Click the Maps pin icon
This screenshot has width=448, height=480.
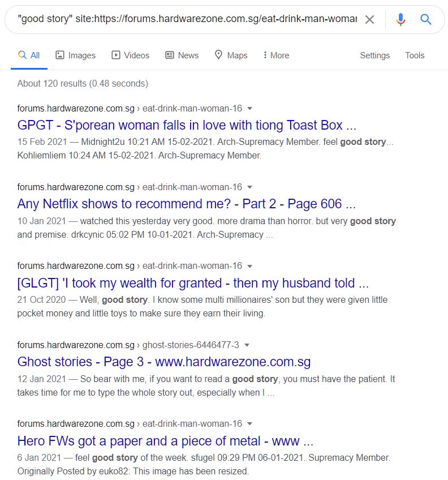[218, 55]
